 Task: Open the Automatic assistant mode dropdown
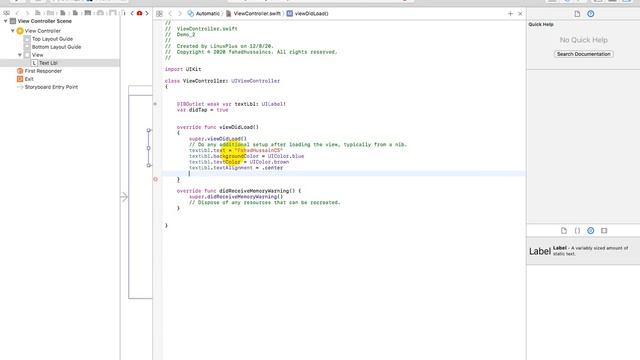pyautogui.click(x=207, y=13)
